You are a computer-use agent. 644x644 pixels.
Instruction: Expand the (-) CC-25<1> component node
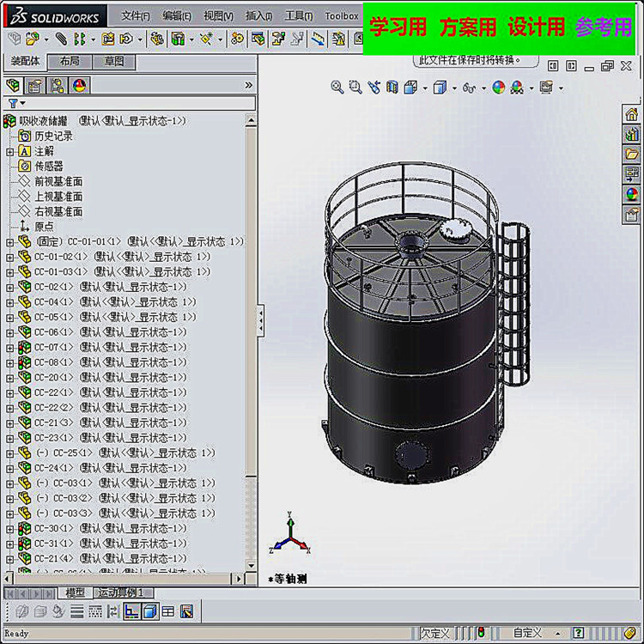(9, 454)
